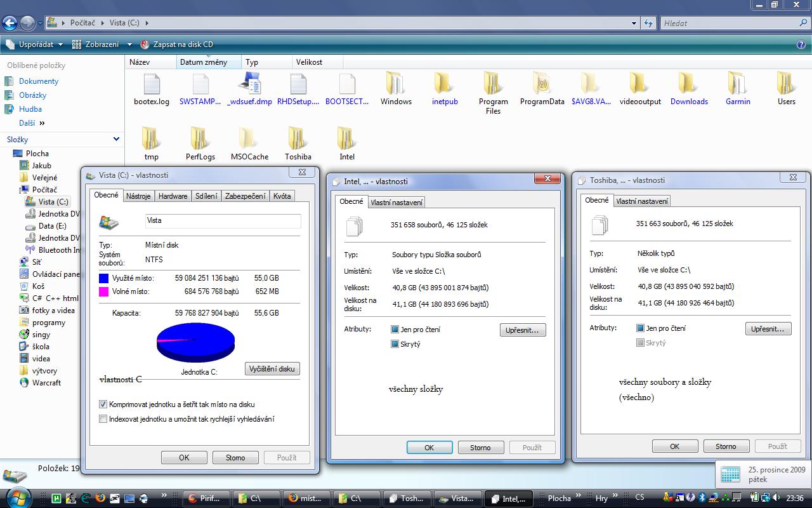Toggle the compress drive checkbox
The height and width of the screenshot is (508, 812).
tap(103, 404)
